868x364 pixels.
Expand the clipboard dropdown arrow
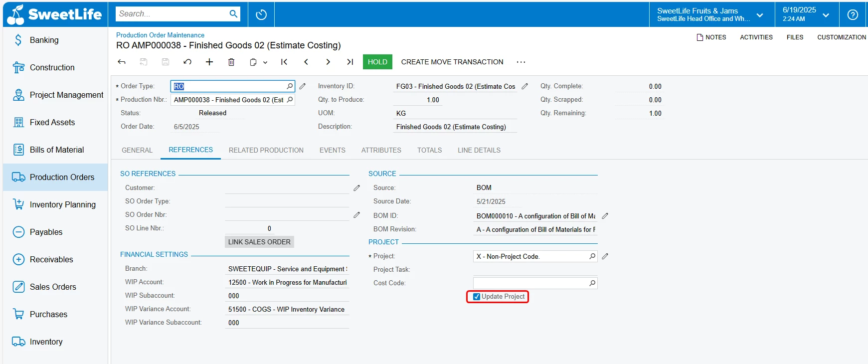(265, 62)
